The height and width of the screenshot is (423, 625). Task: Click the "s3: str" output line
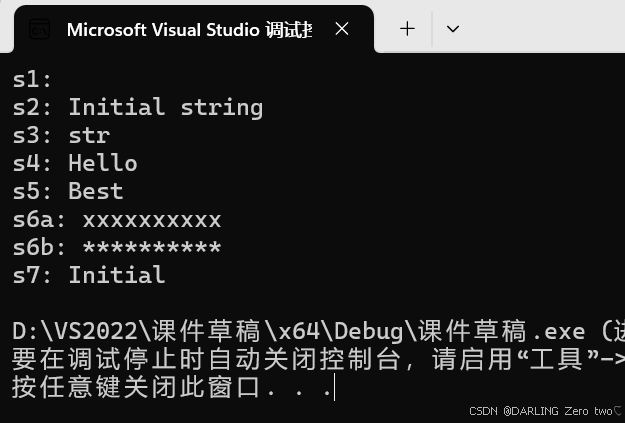[61, 135]
